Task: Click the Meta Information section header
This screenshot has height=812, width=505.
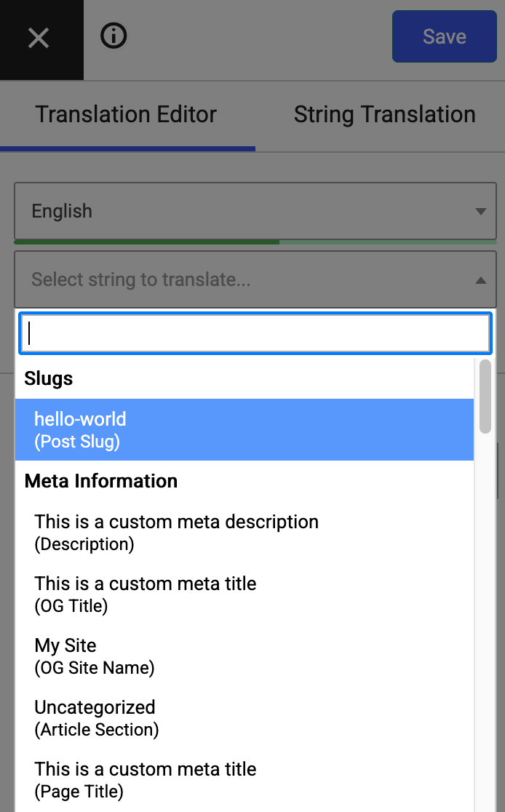Action: click(100, 481)
